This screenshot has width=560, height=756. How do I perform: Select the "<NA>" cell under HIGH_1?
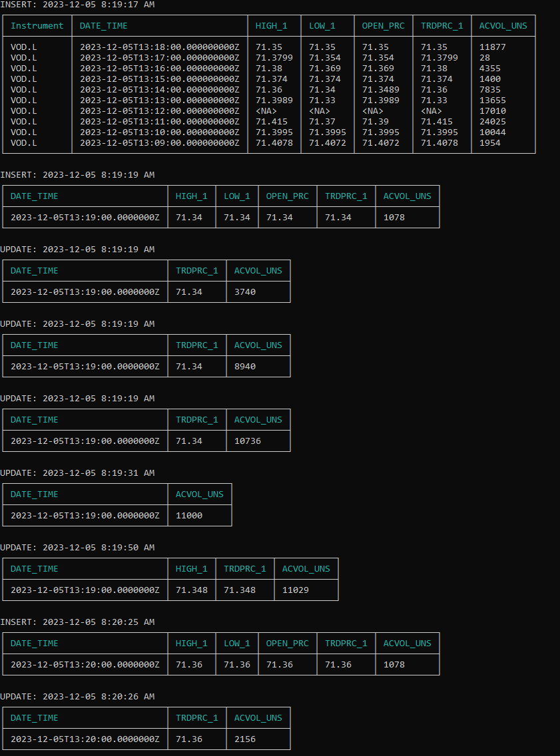pos(266,111)
